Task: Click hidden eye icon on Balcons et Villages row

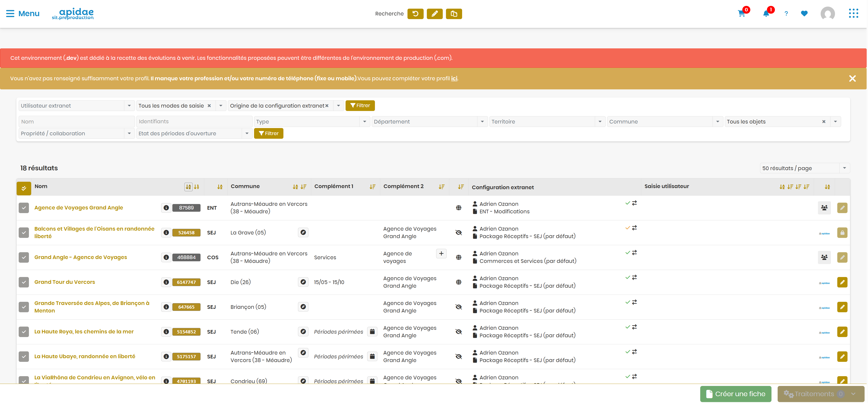Action: coord(459,233)
